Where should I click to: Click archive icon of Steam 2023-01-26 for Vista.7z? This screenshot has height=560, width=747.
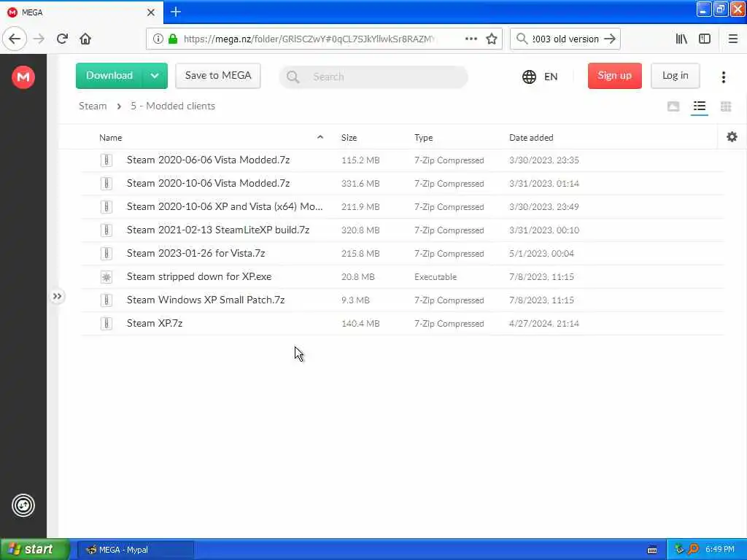(107, 253)
